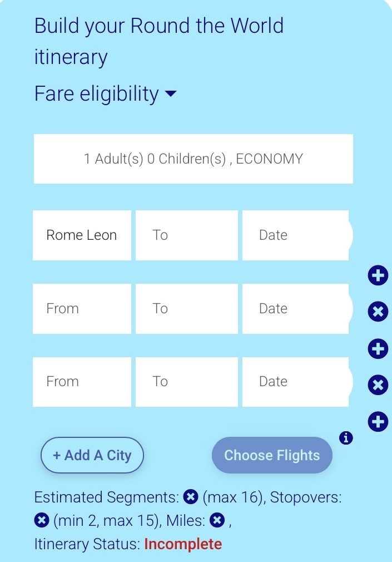Remove the third flight segment with its X icon
This screenshot has width=392, height=562.
tap(378, 385)
